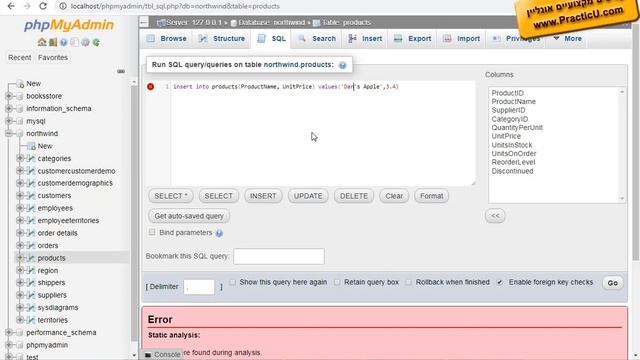Click the territories table icon
Viewport: 640px width, 360px height.
coord(31,320)
